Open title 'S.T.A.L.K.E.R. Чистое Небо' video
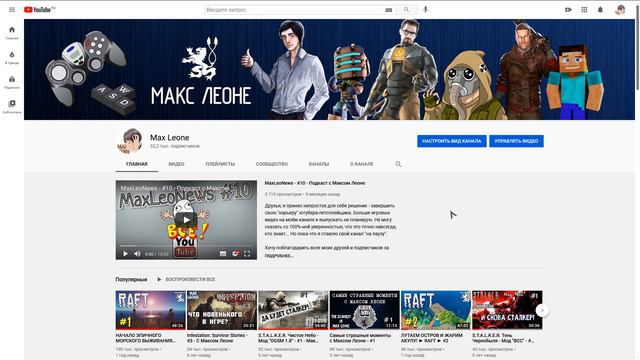 289,338
